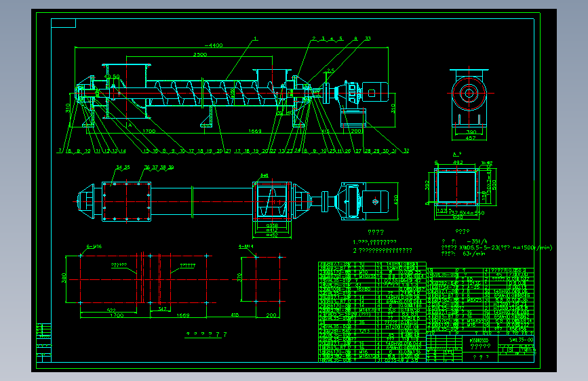
Task: Click part callout number 32
Action: tap(406, 151)
